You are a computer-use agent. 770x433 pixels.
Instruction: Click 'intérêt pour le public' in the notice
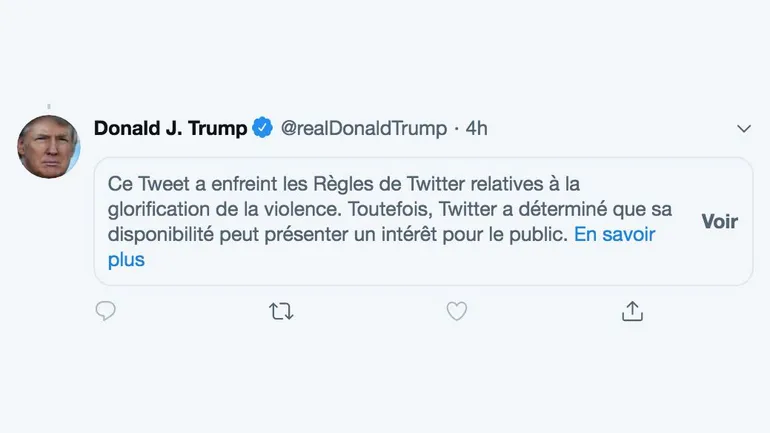click(x=478, y=236)
